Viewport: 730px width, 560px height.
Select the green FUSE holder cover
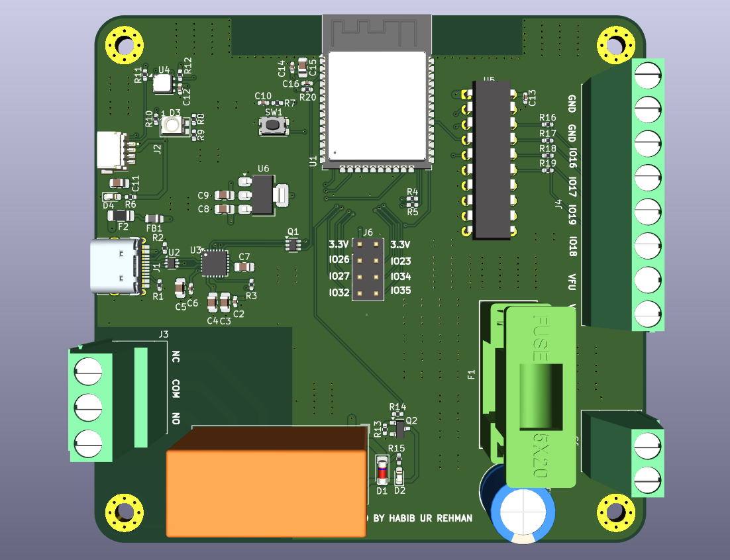click(x=541, y=397)
